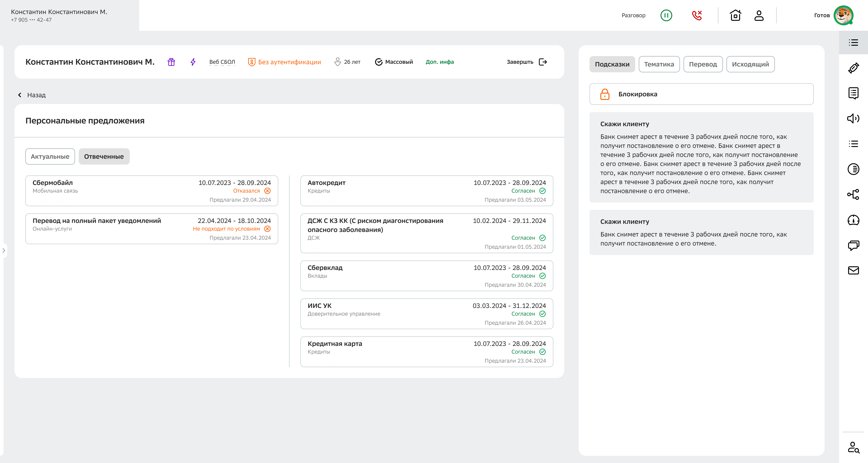Open the envelope mail icon in the sidebar

[x=853, y=270]
